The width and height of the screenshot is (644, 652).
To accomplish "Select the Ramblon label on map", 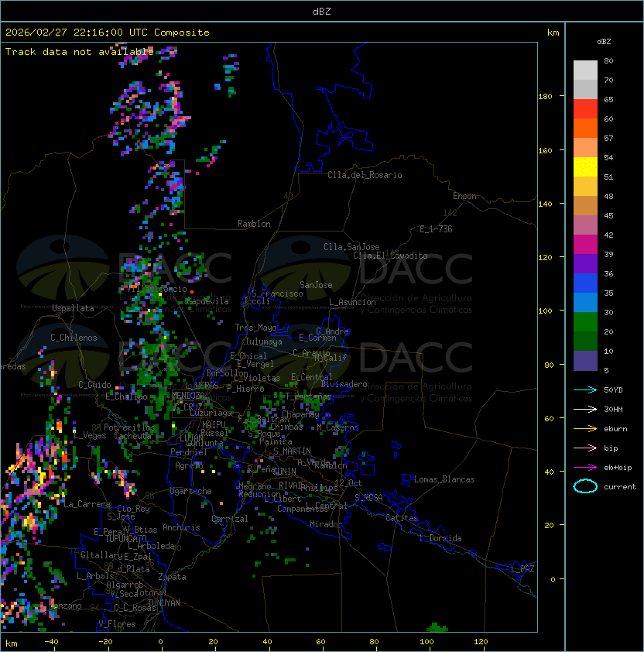I will 254,224.
